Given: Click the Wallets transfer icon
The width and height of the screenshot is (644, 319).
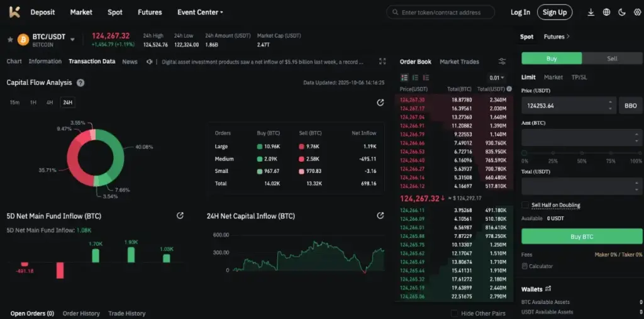Looking at the screenshot, I should 548,289.
